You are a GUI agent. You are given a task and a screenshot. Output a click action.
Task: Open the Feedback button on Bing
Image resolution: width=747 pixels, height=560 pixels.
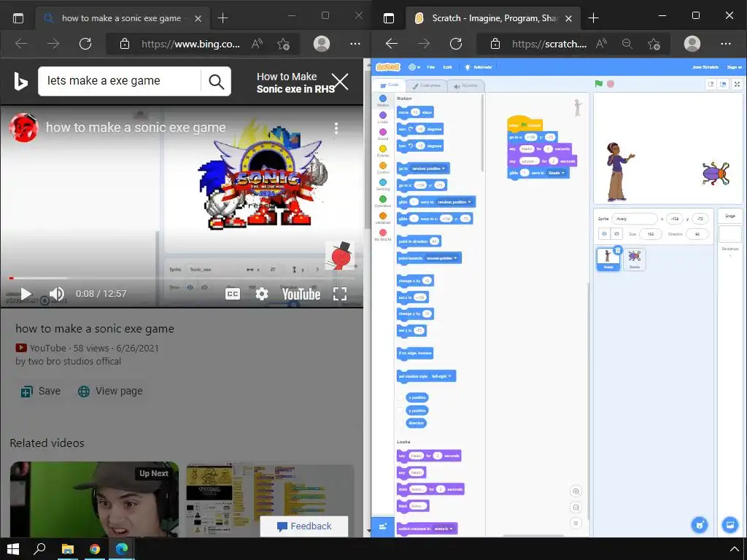coord(304,526)
